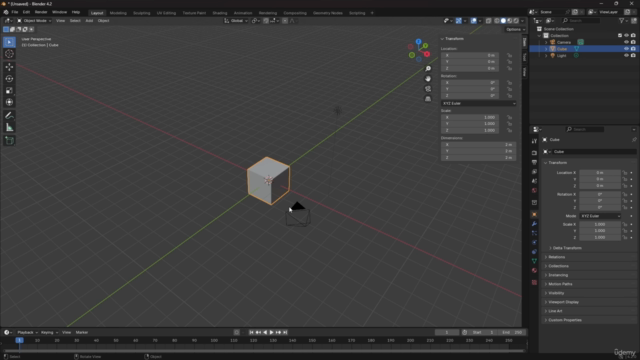Click the End frame 250 field
The height and width of the screenshot is (360, 640).
(512, 333)
